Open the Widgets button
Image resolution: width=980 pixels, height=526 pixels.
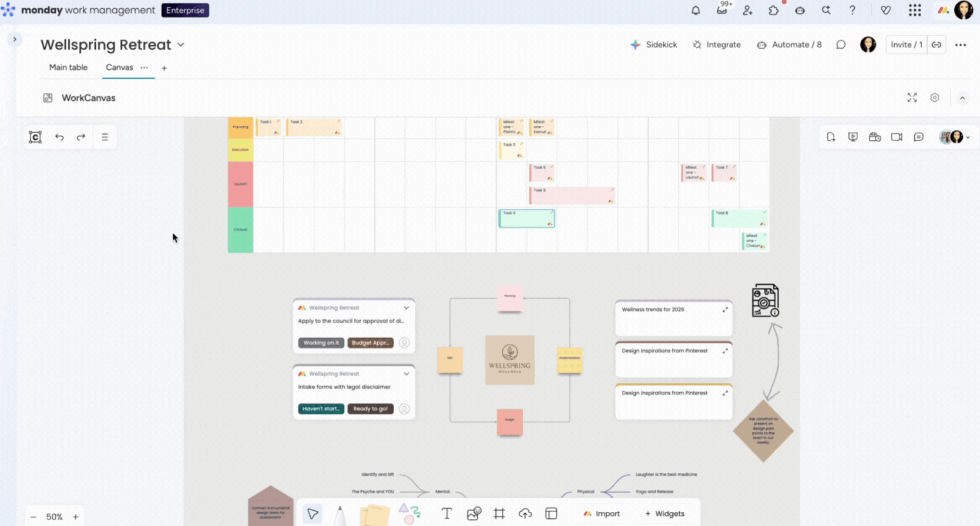664,514
